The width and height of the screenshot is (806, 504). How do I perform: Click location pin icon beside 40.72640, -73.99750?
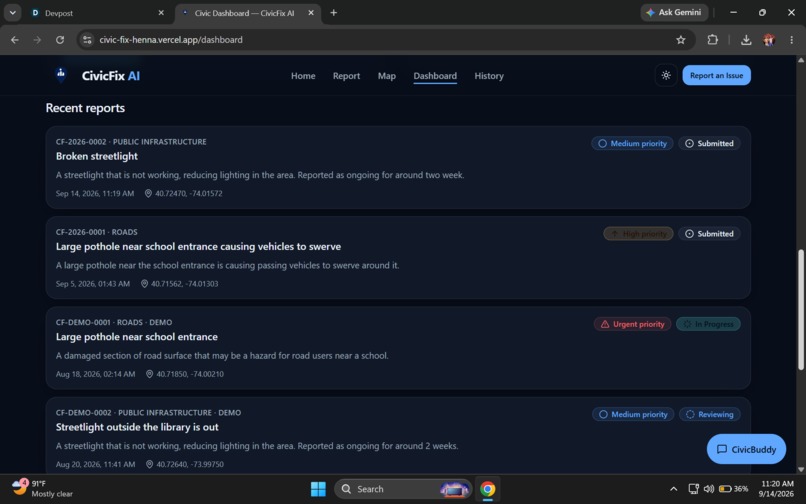150,464
